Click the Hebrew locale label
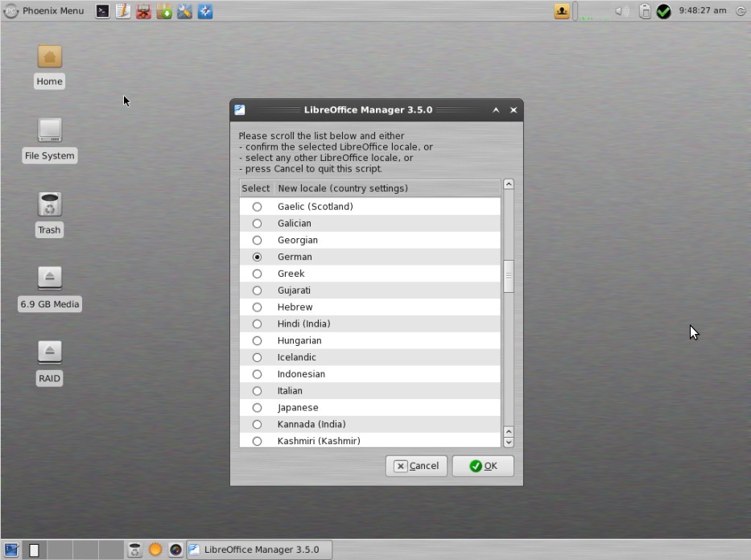 tap(295, 307)
